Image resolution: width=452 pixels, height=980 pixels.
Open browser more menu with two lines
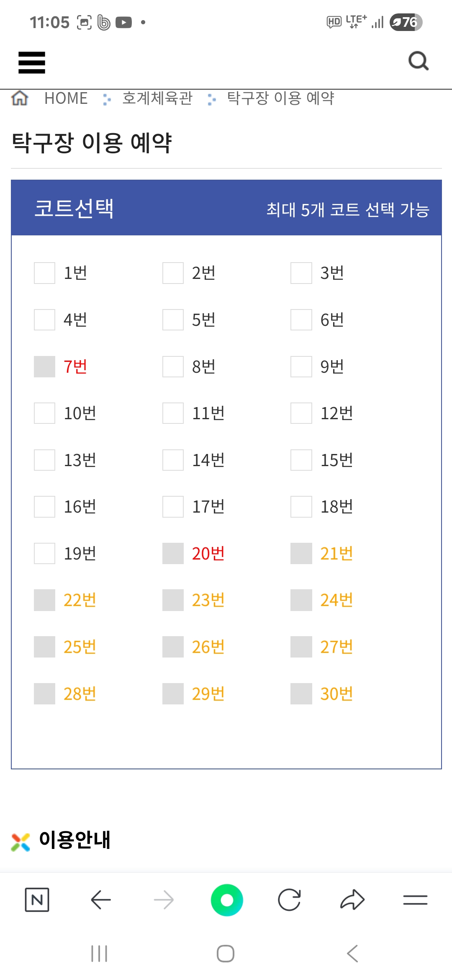(x=415, y=900)
